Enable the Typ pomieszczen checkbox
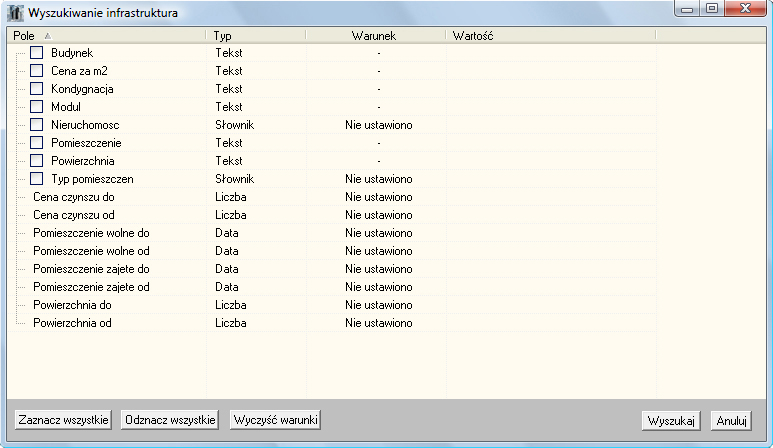Viewport: 773px width, 448px height. pyautogui.click(x=36, y=178)
